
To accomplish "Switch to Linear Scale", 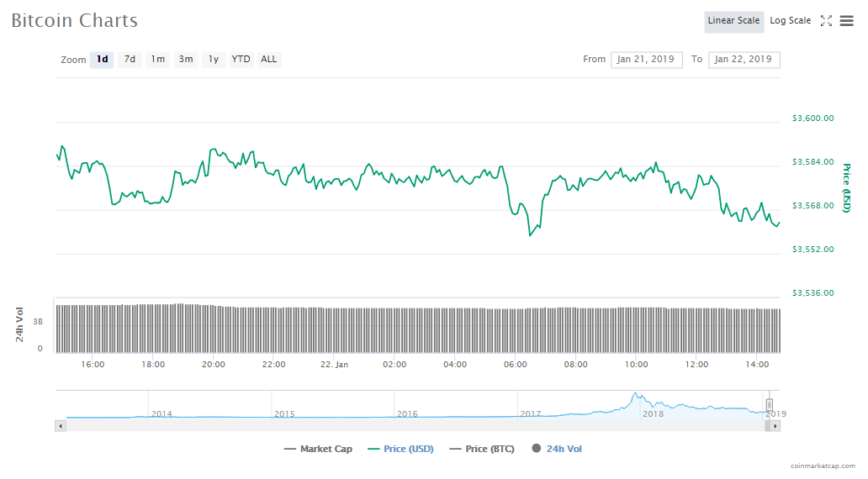I will (x=733, y=21).
